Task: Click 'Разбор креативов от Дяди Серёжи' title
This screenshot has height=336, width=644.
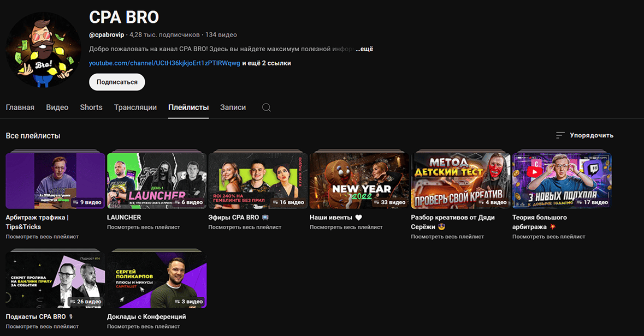Action: tap(453, 222)
